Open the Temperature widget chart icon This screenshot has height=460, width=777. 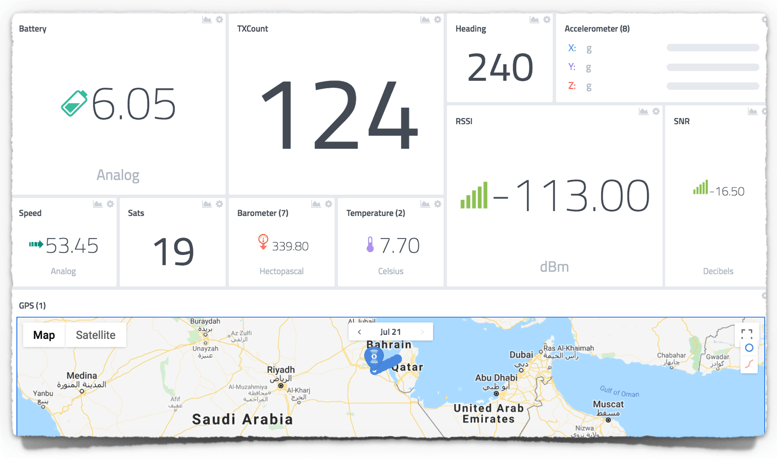click(x=425, y=204)
